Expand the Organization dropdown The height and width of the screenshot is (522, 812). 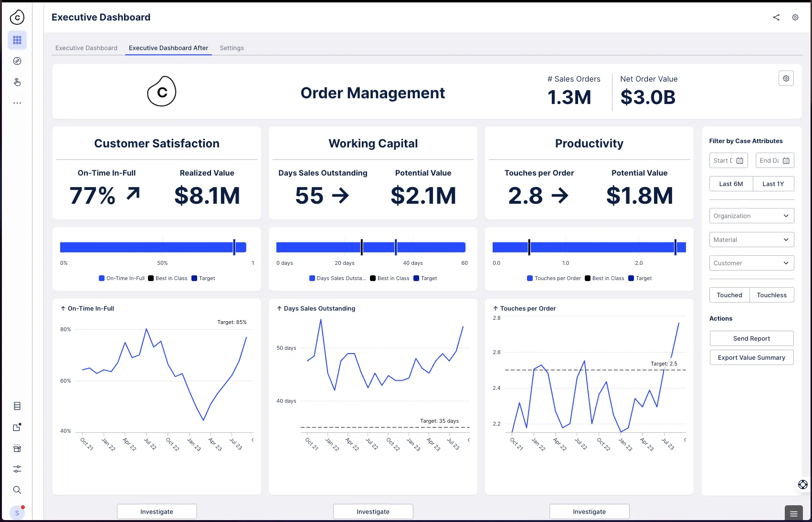click(751, 216)
